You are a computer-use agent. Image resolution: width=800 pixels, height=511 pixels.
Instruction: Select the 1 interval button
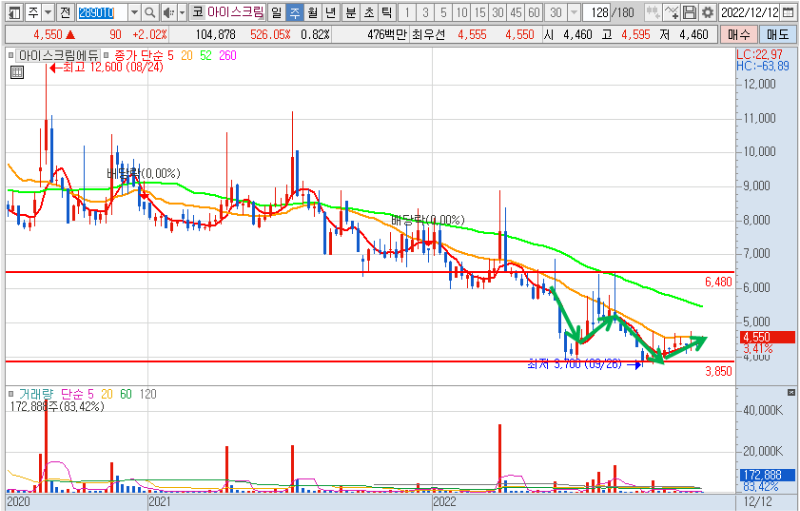pos(407,12)
